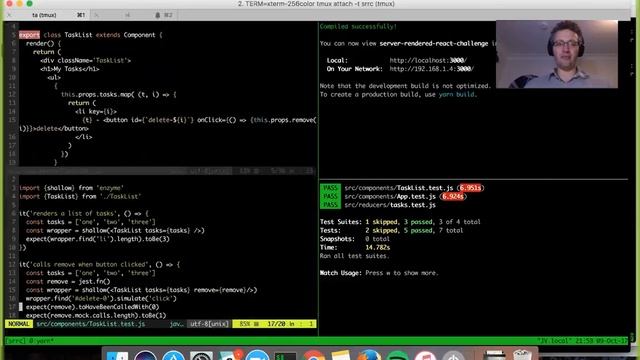Image resolution: width=640 pixels, height=360 pixels.
Task: Click the '<h1>My Tasks</h1>' code line
Action: click(69, 69)
